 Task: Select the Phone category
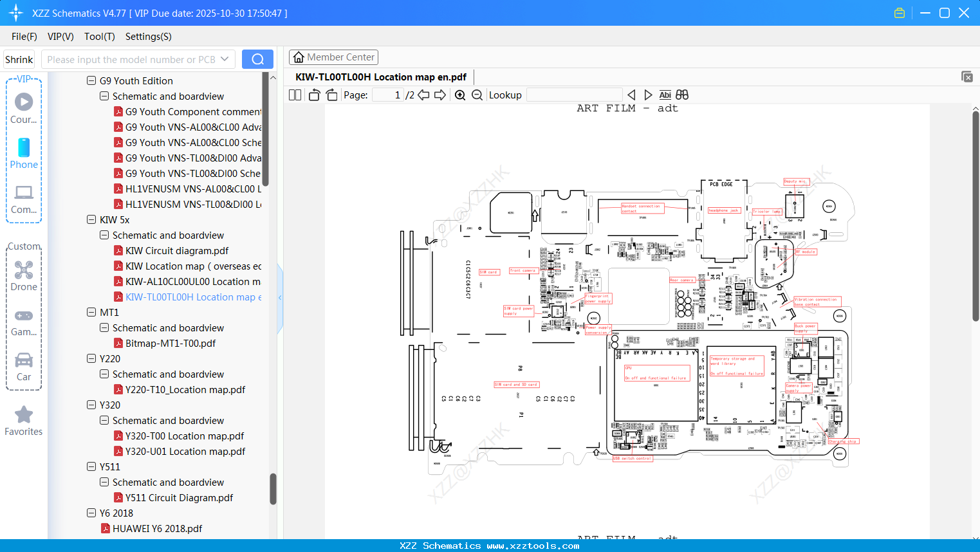24,154
